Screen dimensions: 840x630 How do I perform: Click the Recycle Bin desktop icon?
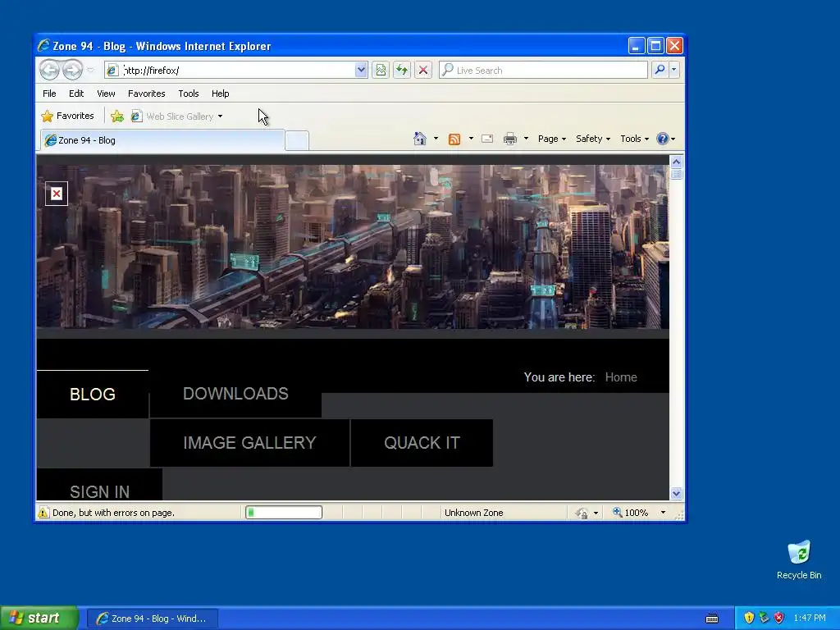pyautogui.click(x=799, y=559)
